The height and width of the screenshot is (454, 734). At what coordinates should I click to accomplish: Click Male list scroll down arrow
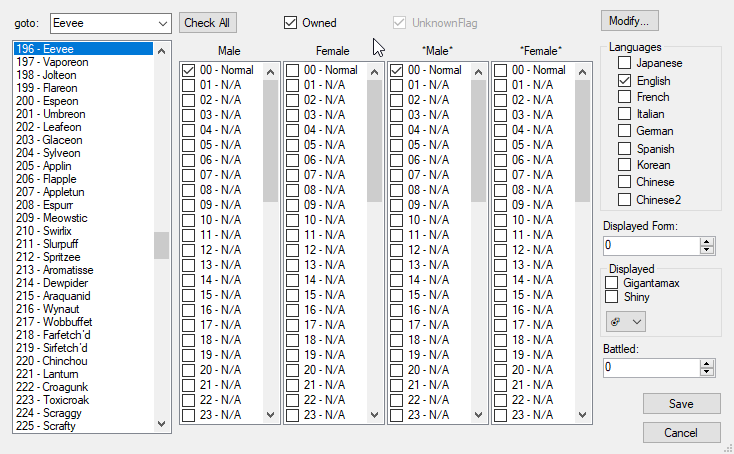[x=271, y=415]
